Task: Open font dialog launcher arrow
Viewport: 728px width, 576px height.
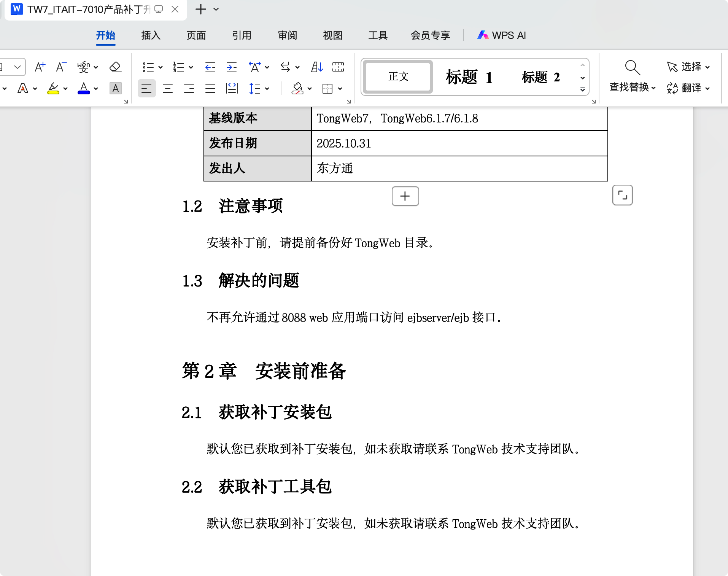Action: (x=126, y=102)
